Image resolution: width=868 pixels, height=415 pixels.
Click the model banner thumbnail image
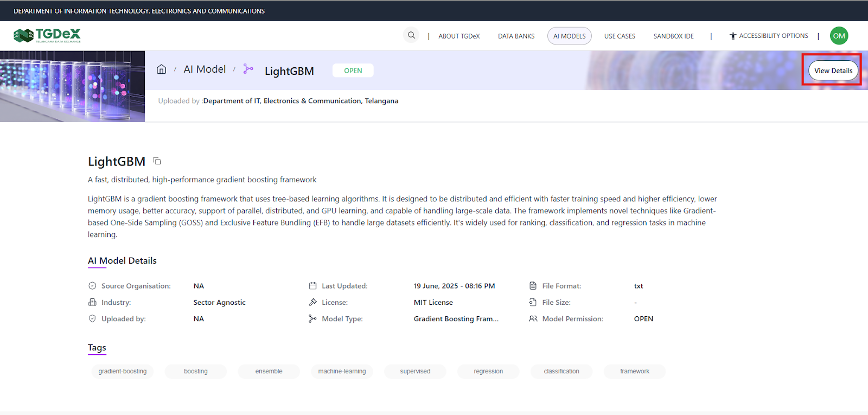[72, 86]
